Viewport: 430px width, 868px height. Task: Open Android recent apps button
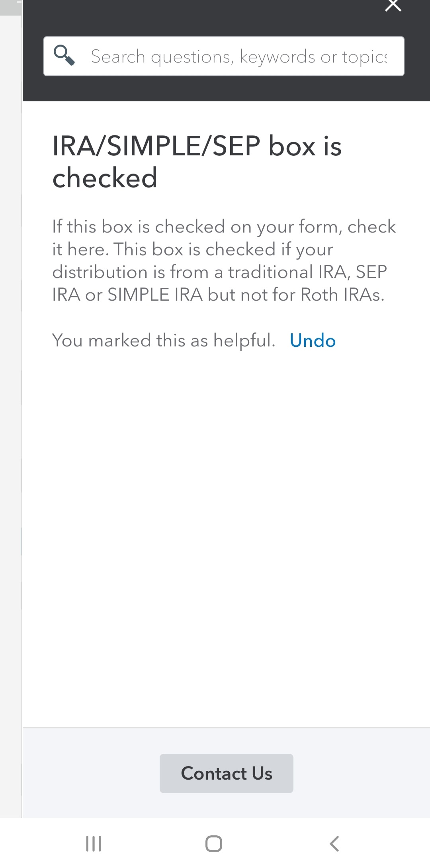(94, 843)
